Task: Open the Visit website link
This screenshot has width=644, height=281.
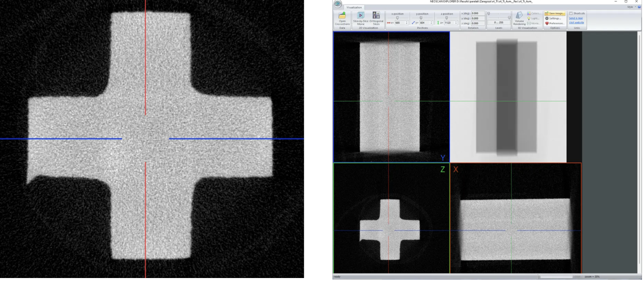Action: [576, 22]
